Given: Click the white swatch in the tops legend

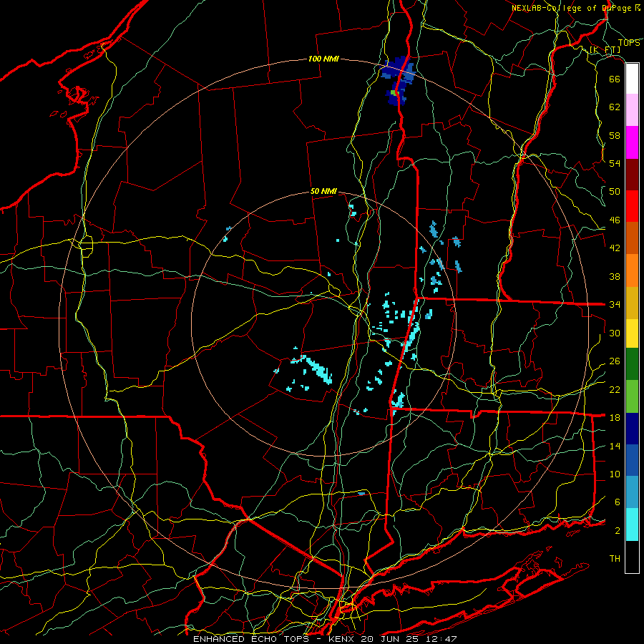Looking at the screenshot, I should 632,79.
